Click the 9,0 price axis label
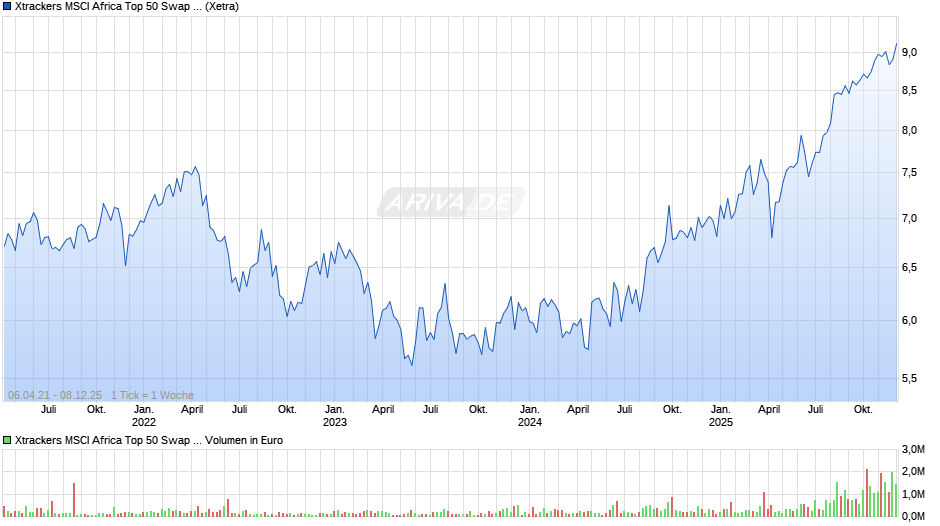The height and width of the screenshot is (526, 940). click(x=909, y=53)
